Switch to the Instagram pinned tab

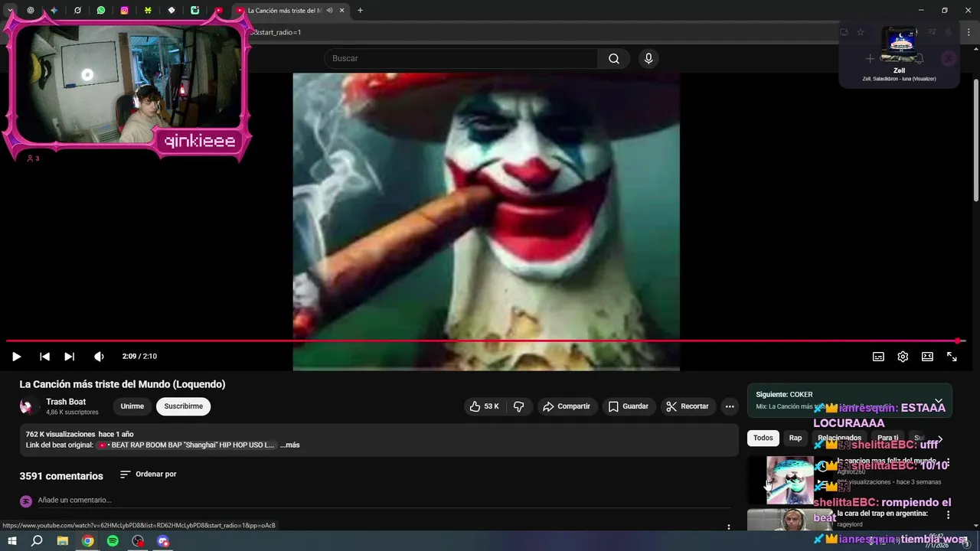(x=125, y=11)
